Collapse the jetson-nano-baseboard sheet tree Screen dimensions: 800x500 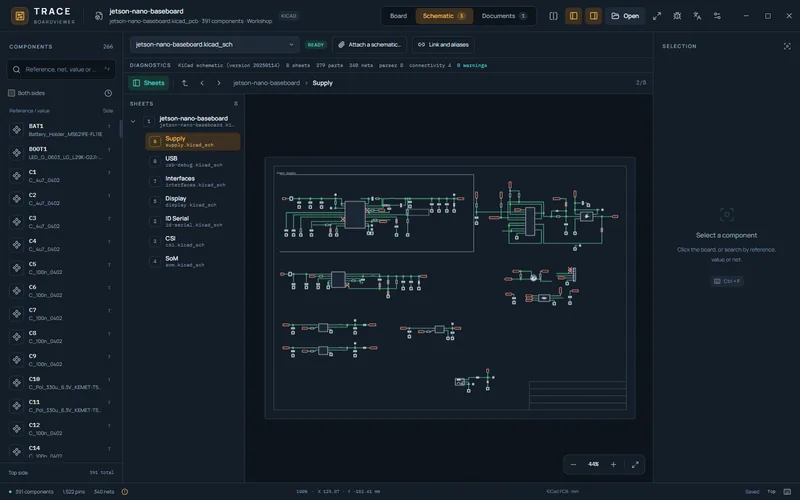(133, 121)
